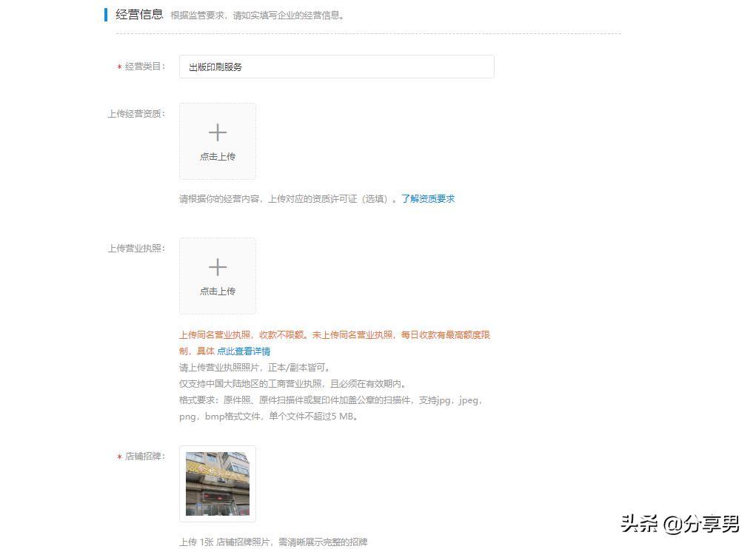This screenshot has width=756, height=549.
Task: Click the 上传经营资质 label
Action: point(136,114)
